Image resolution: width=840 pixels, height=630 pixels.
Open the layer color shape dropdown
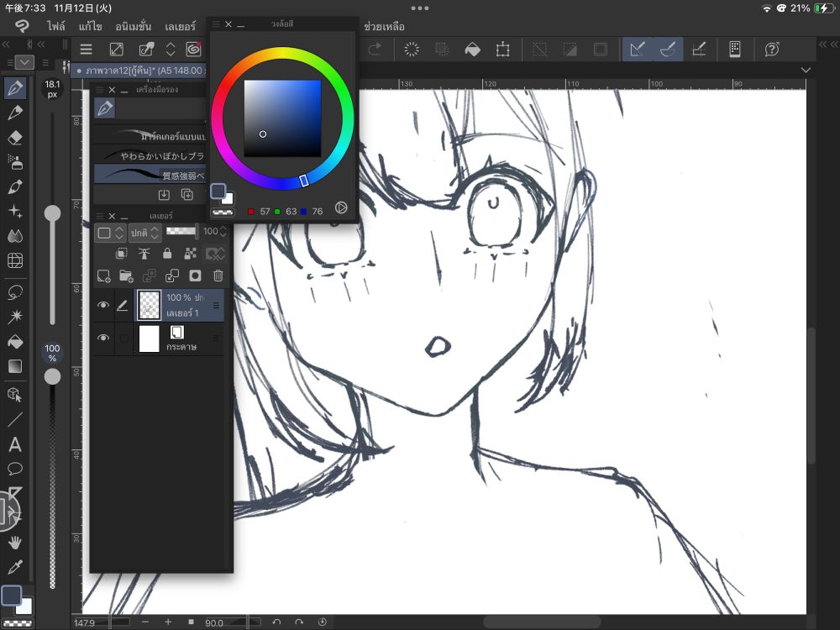click(x=110, y=233)
